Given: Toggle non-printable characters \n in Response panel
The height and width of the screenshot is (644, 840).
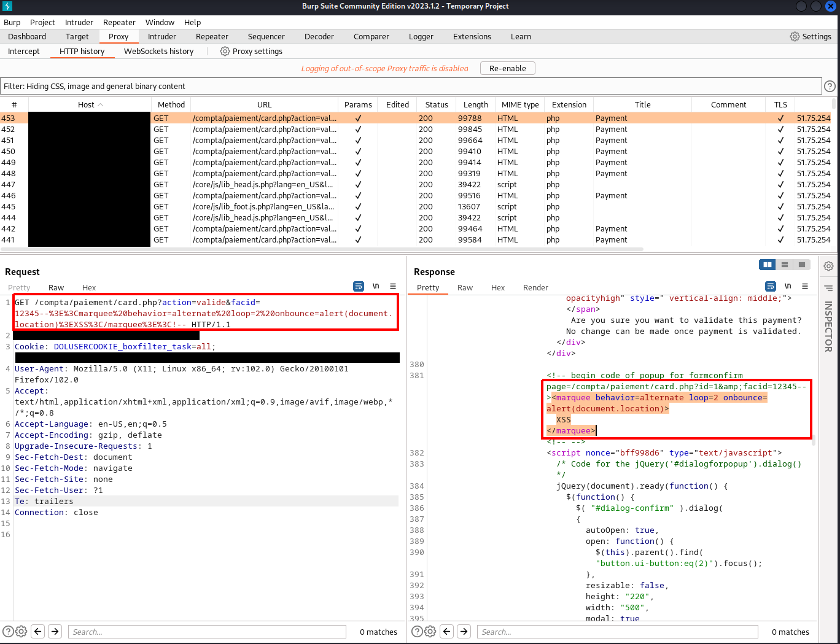Looking at the screenshot, I should tap(788, 286).
